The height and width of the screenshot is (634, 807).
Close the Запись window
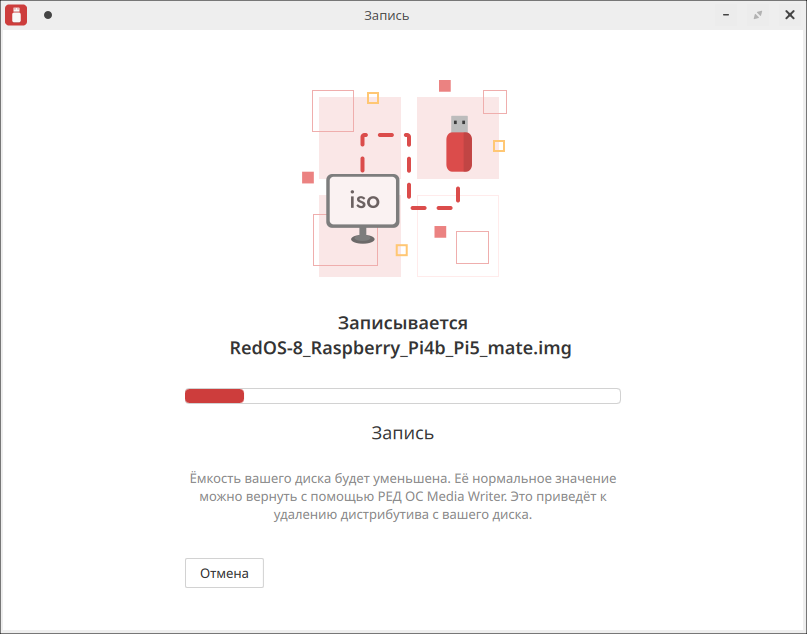click(790, 15)
